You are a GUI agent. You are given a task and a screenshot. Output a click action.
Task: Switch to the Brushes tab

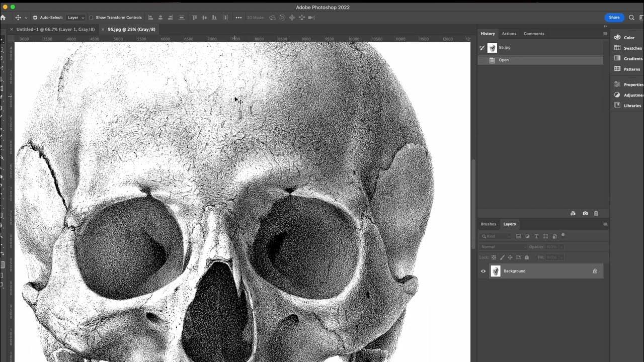(488, 224)
